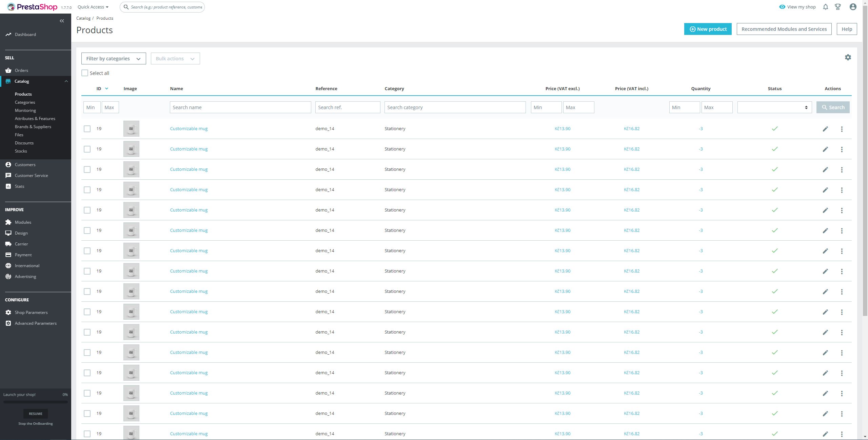Open Categories in the Catalog submenu

[25, 102]
